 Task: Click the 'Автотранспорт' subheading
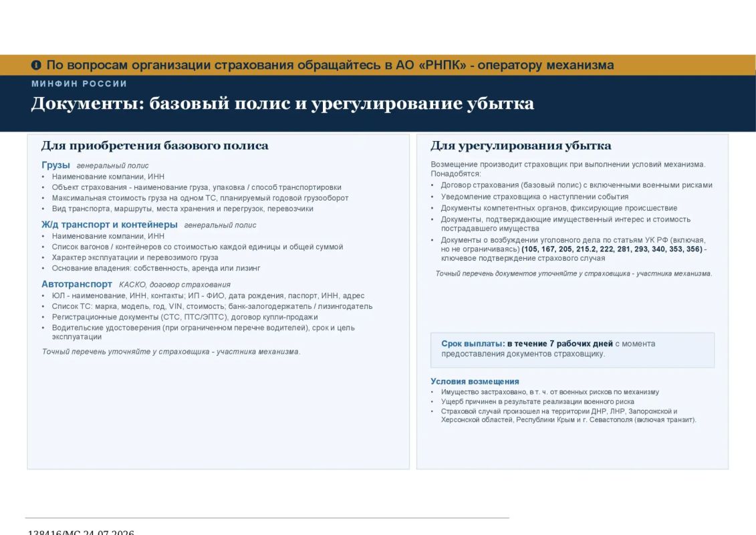[x=77, y=284]
